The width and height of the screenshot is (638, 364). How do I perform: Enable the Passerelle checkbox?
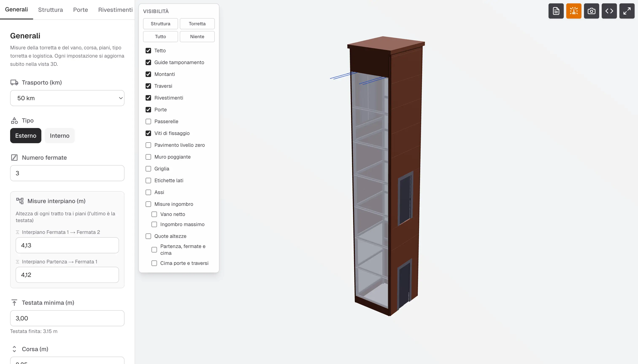148,121
